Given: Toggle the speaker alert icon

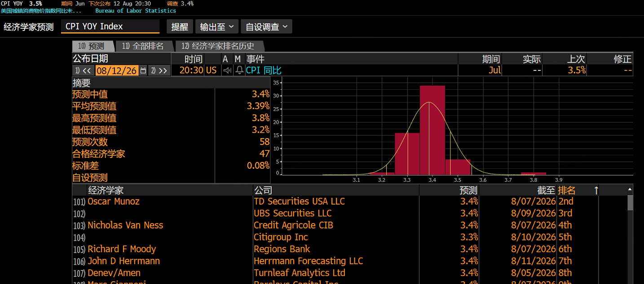Looking at the screenshot, I should point(228,70).
